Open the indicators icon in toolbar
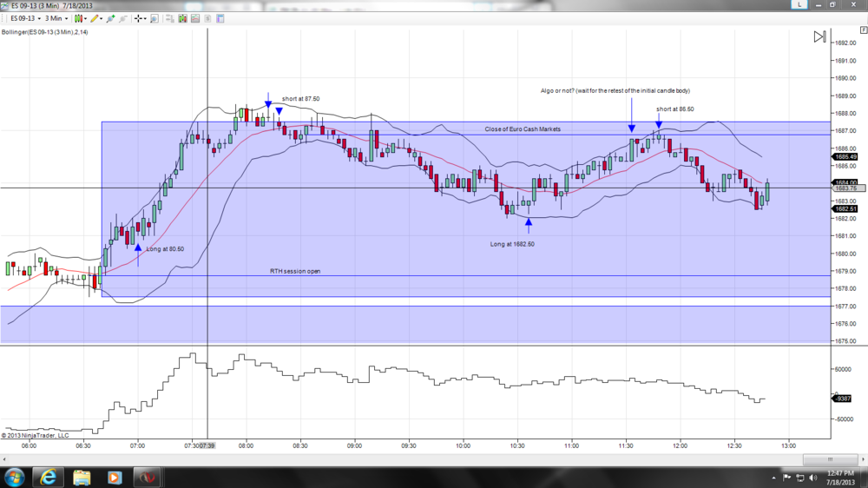868x488 pixels. (195, 18)
